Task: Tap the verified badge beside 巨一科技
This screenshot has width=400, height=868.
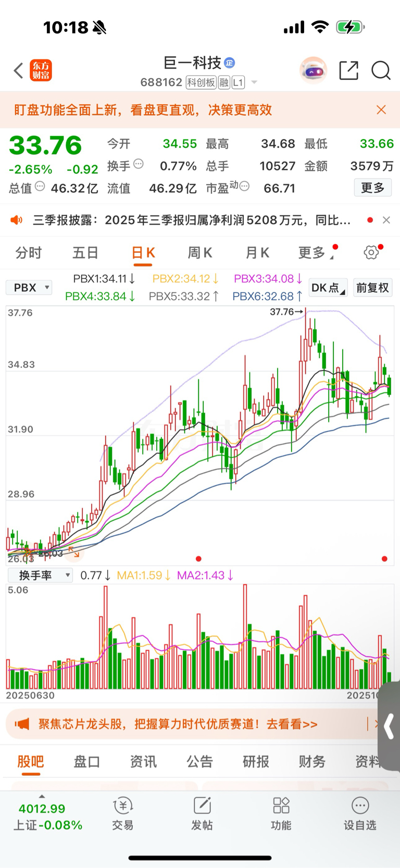Action: point(229,63)
